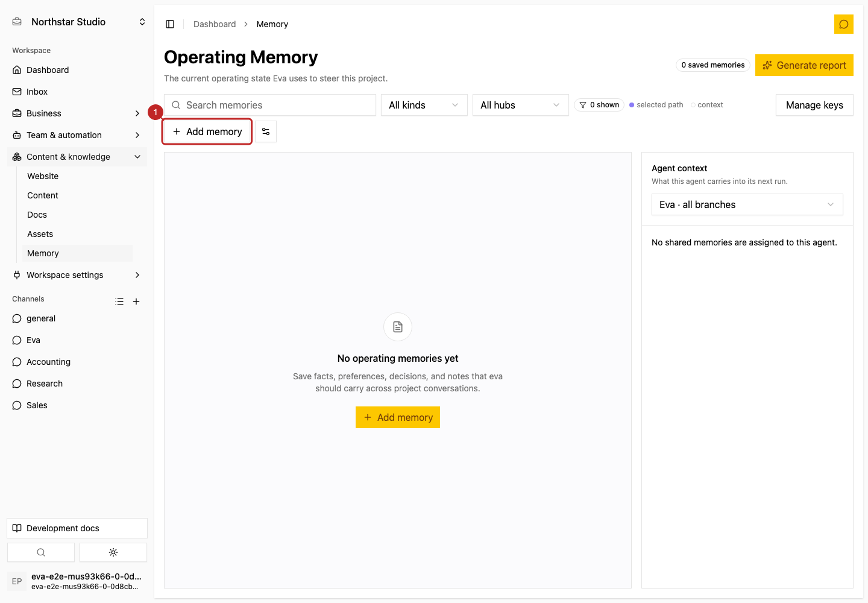Viewport: 868px width, 603px height.
Task: Toggle the context legend item
Action: (x=707, y=105)
